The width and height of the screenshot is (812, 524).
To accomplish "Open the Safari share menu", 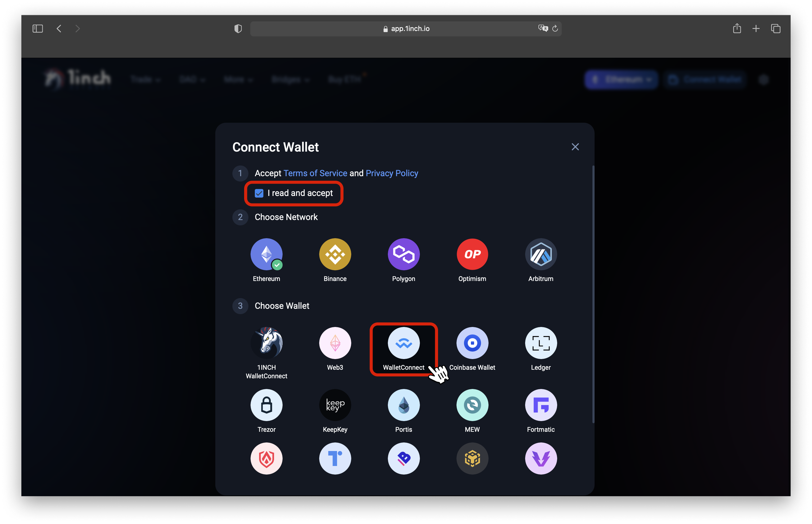I will pyautogui.click(x=737, y=28).
